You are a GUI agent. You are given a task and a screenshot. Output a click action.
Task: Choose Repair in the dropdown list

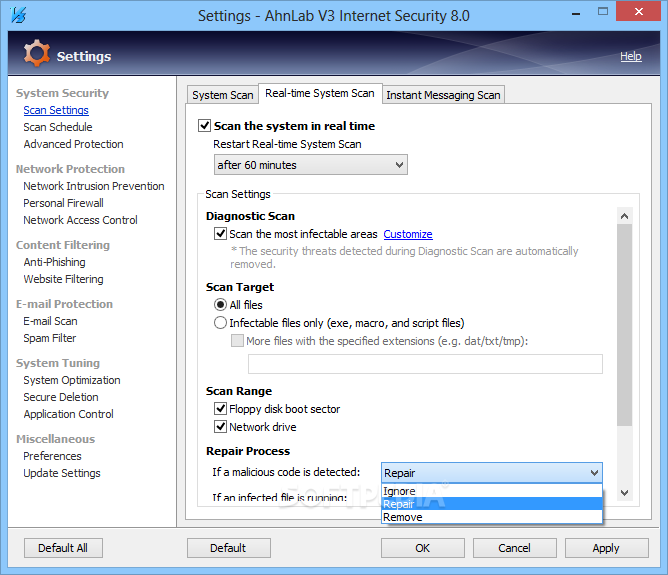pyautogui.click(x=492, y=504)
